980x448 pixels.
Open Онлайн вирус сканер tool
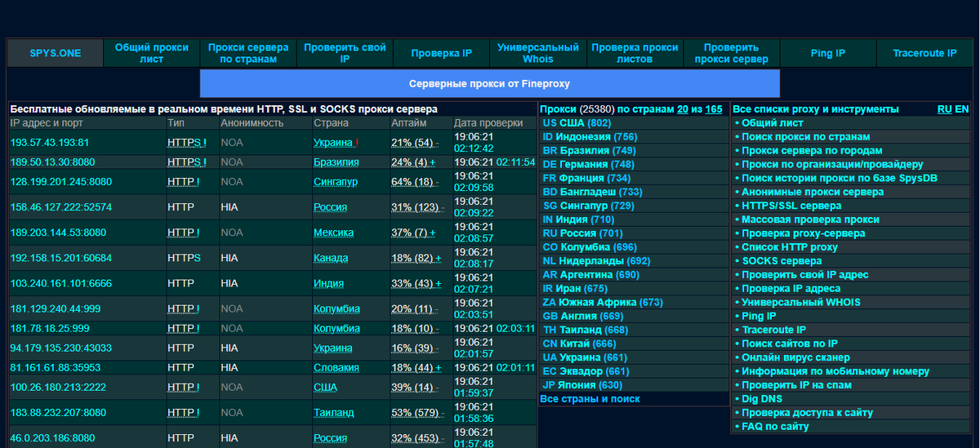[795, 357]
